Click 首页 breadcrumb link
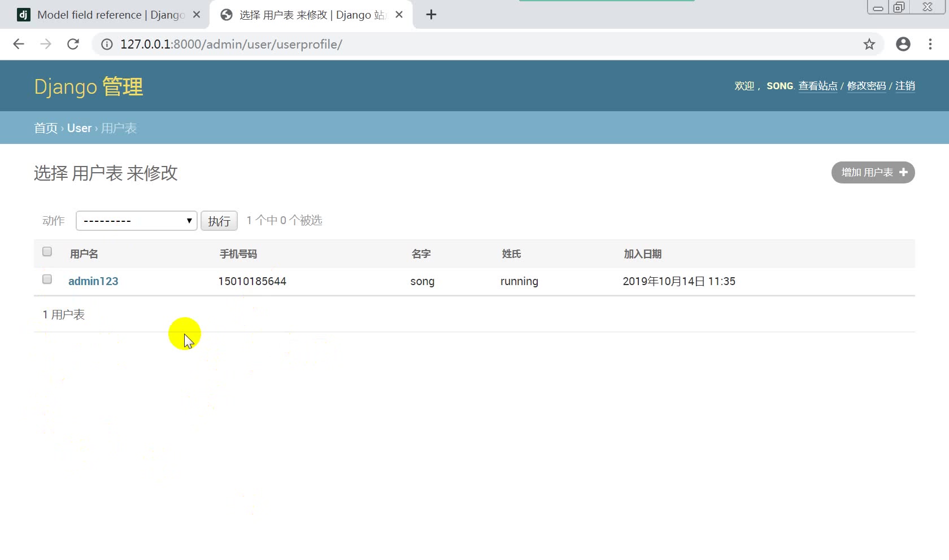The image size is (949, 560). [x=46, y=128]
